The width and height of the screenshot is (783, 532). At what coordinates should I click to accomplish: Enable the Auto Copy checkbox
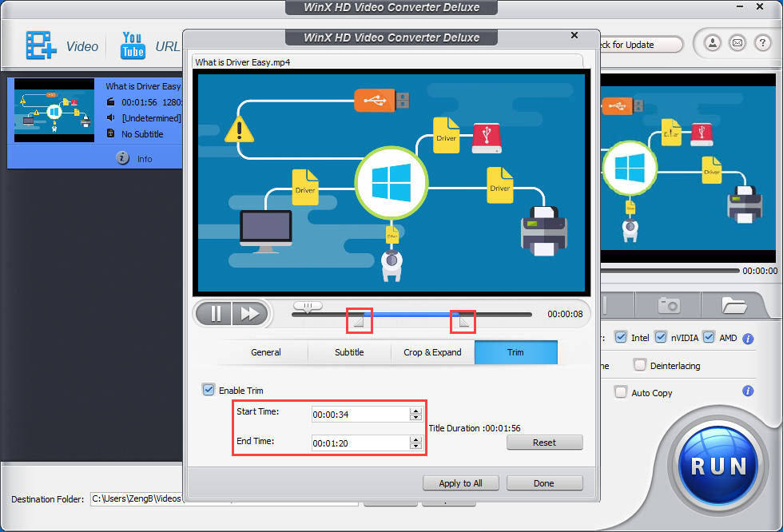[621, 391]
